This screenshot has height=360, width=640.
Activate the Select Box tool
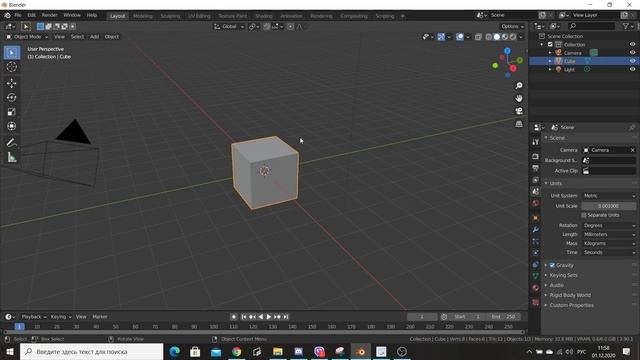tap(11, 53)
